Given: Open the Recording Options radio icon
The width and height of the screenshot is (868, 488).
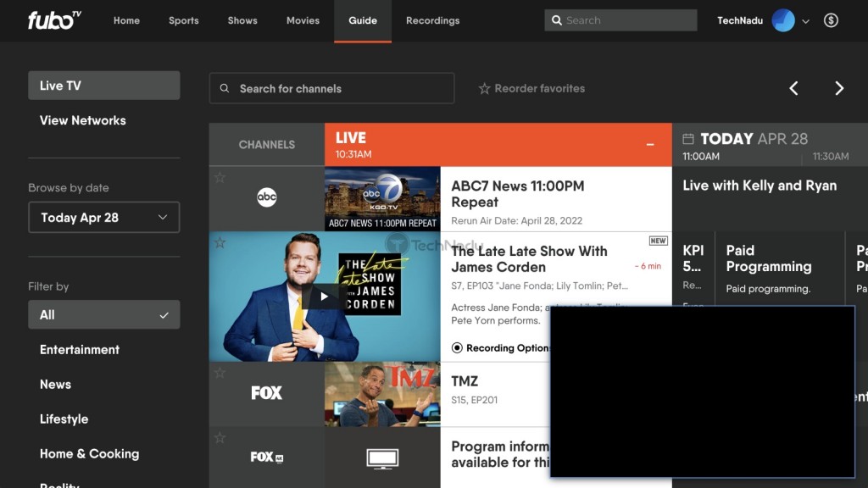Looking at the screenshot, I should 457,348.
